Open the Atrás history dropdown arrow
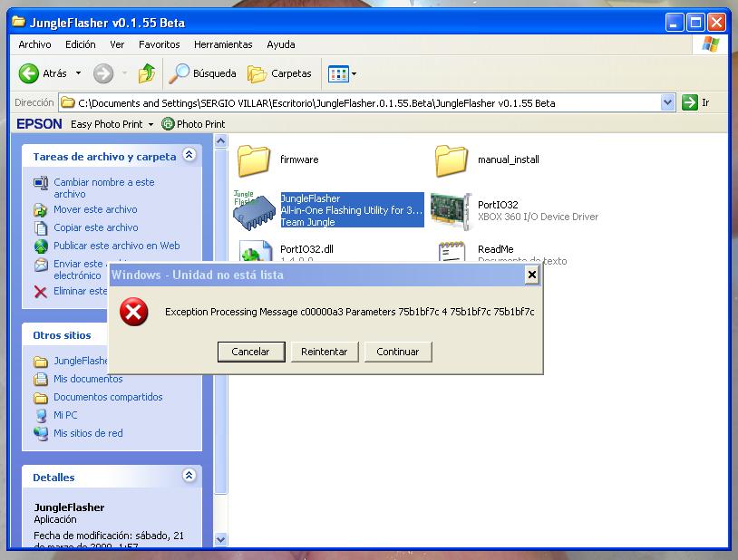 (78, 73)
